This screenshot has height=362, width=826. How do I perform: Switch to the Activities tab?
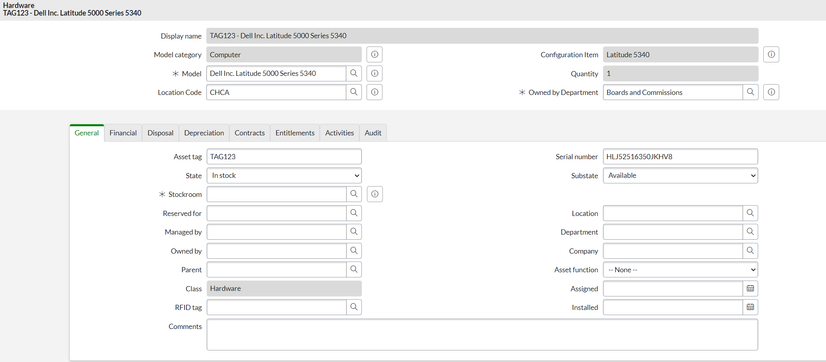(340, 133)
